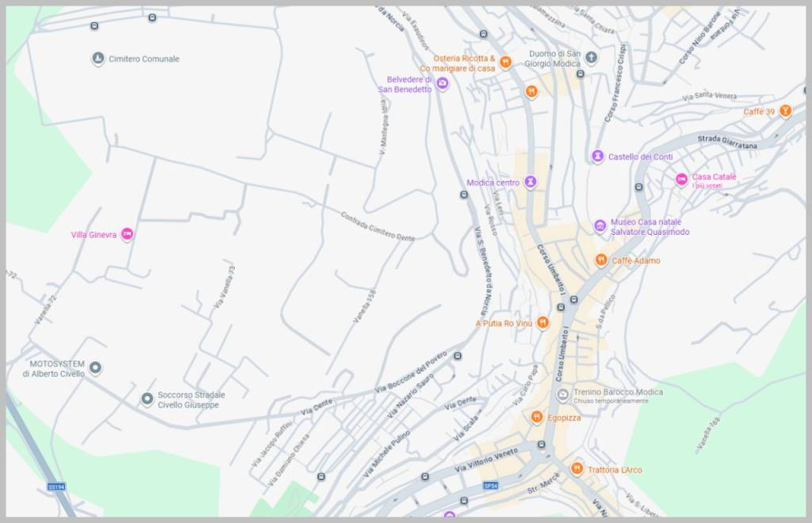Select the Villa Ginevra hotel icon
This screenshot has height=523, width=812.
pos(127,234)
